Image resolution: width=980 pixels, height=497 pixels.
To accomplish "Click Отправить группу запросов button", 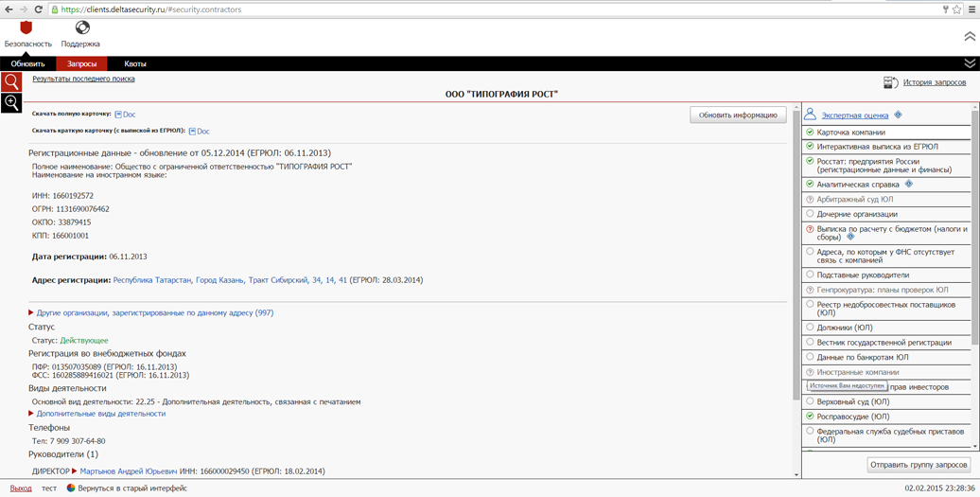I will pos(919,465).
